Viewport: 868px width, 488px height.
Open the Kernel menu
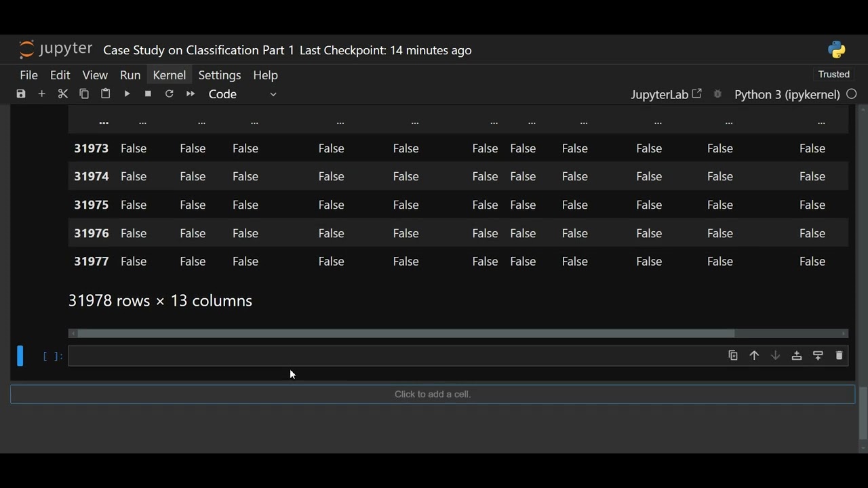pyautogui.click(x=169, y=75)
